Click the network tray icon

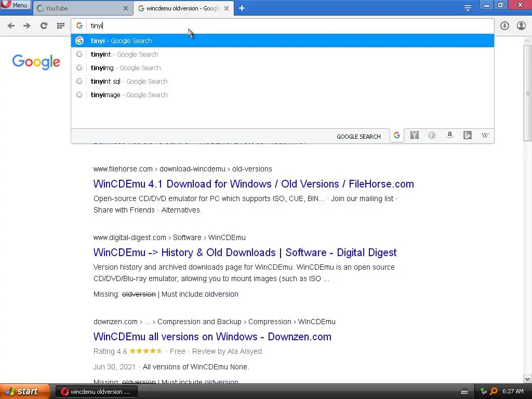coord(484,391)
